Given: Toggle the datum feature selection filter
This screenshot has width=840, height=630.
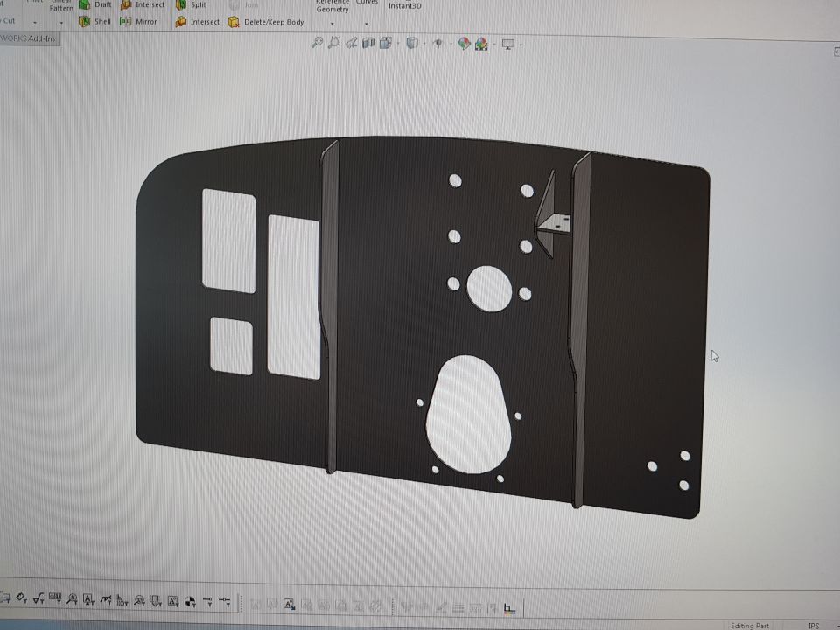Looking at the screenshot, I should click(x=89, y=599).
